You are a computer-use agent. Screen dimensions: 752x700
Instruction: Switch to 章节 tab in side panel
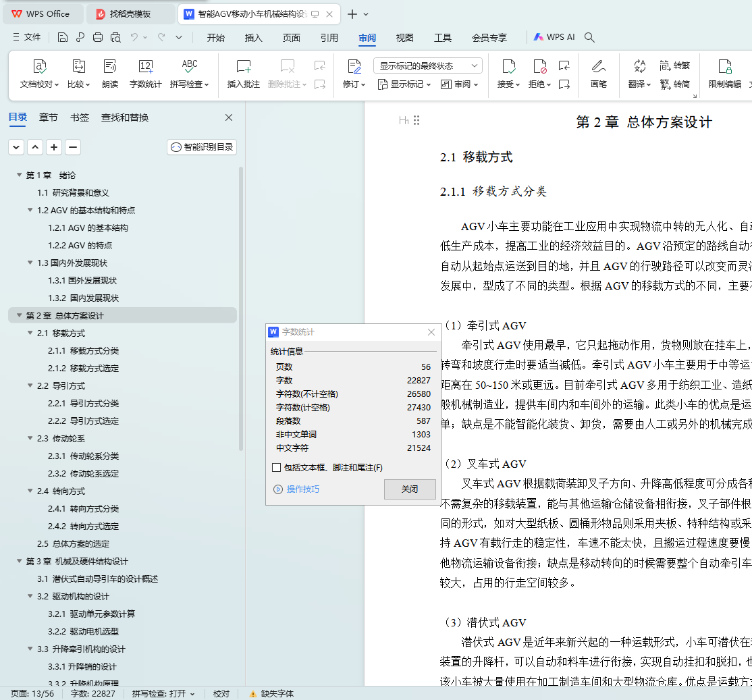[x=49, y=117]
